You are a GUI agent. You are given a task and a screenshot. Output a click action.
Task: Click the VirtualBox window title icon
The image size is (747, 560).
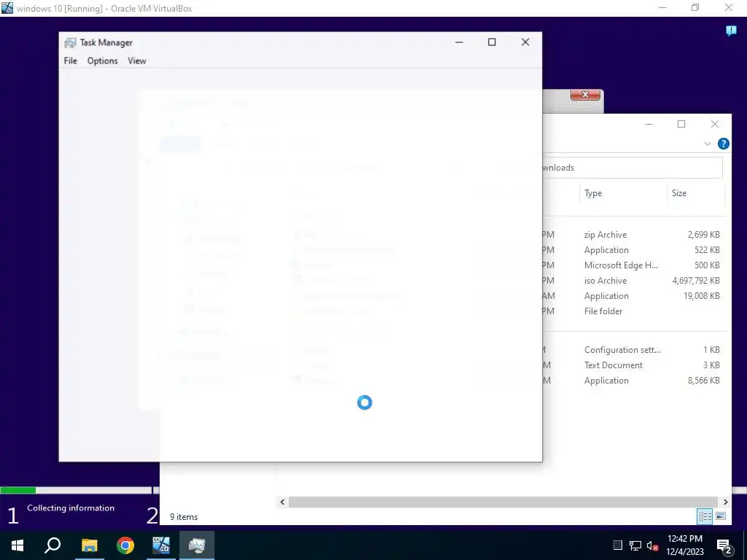(x=7, y=7)
